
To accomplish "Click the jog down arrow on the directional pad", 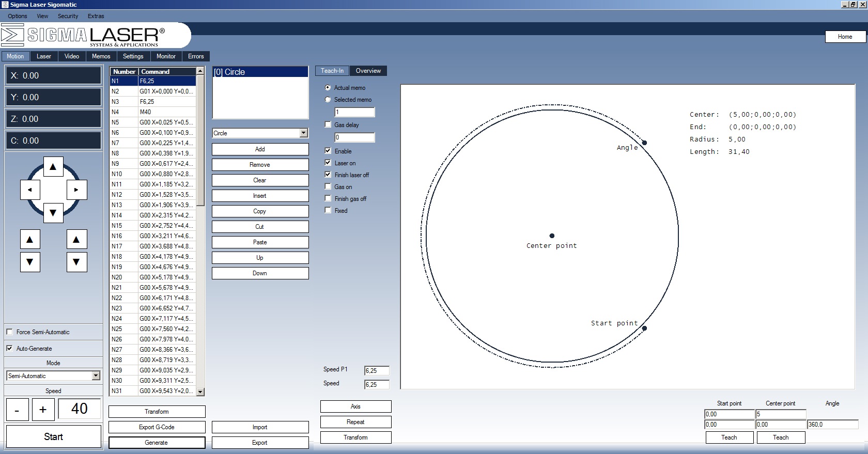I will (53, 212).
